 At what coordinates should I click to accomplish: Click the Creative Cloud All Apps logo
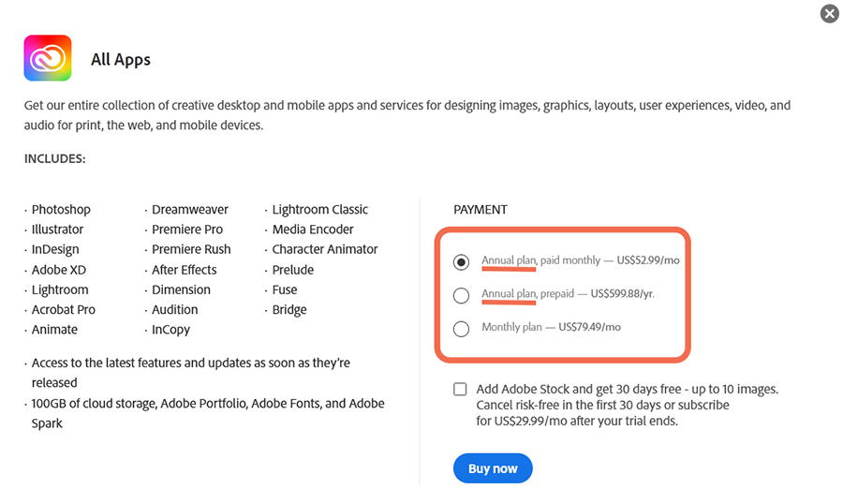pyautogui.click(x=48, y=58)
